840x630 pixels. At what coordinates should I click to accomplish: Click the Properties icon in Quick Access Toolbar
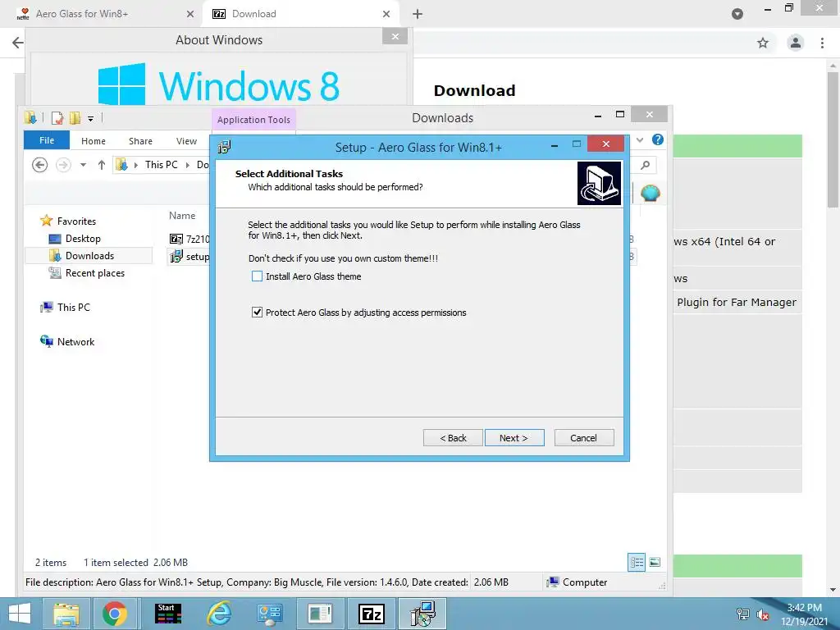pos(57,118)
